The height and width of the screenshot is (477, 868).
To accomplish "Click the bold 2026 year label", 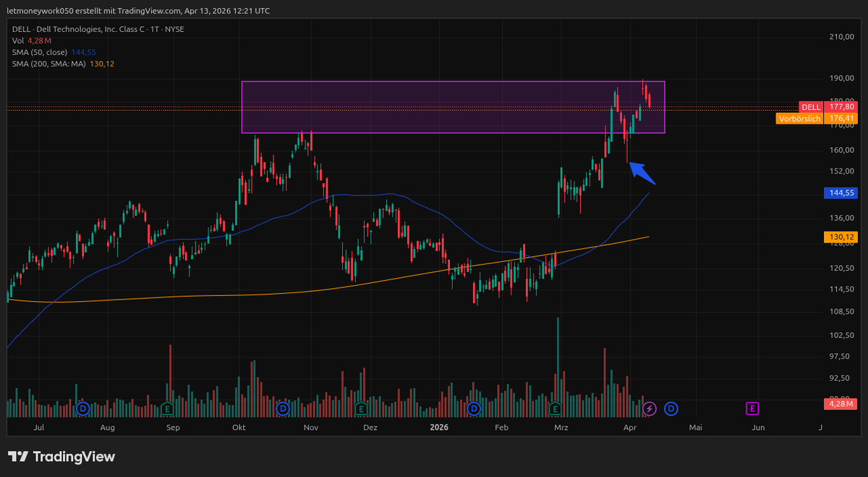I will (x=438, y=428).
